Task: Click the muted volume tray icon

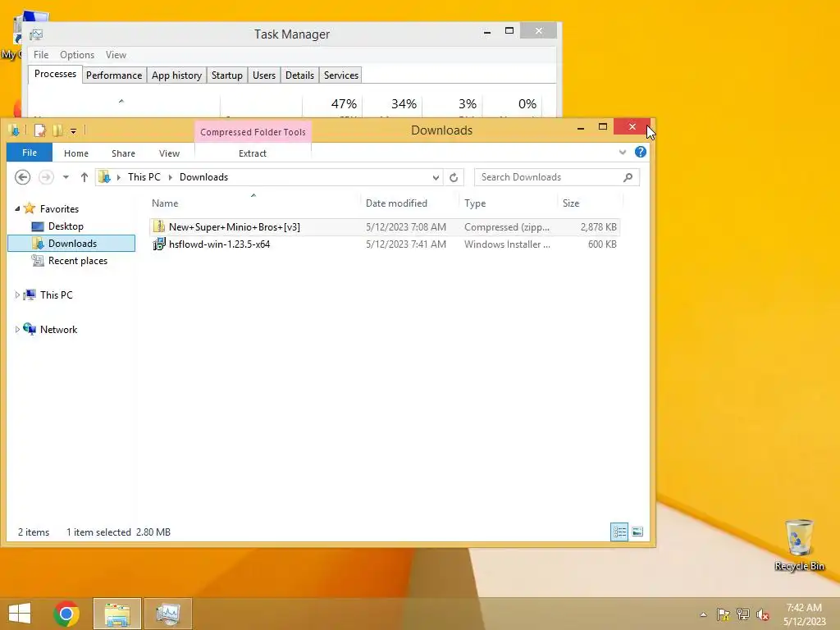Action: pos(763,614)
